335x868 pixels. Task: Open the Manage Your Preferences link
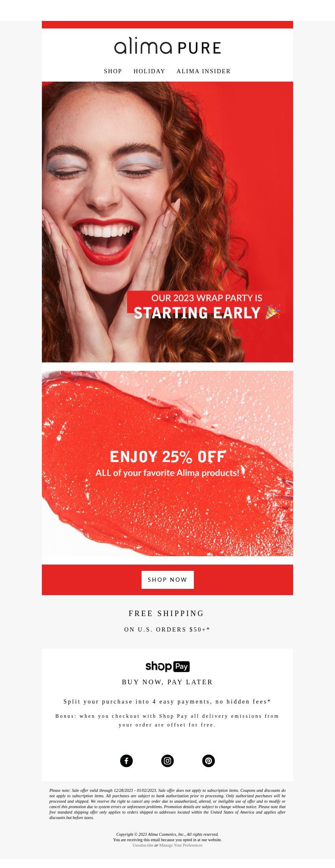point(181,845)
